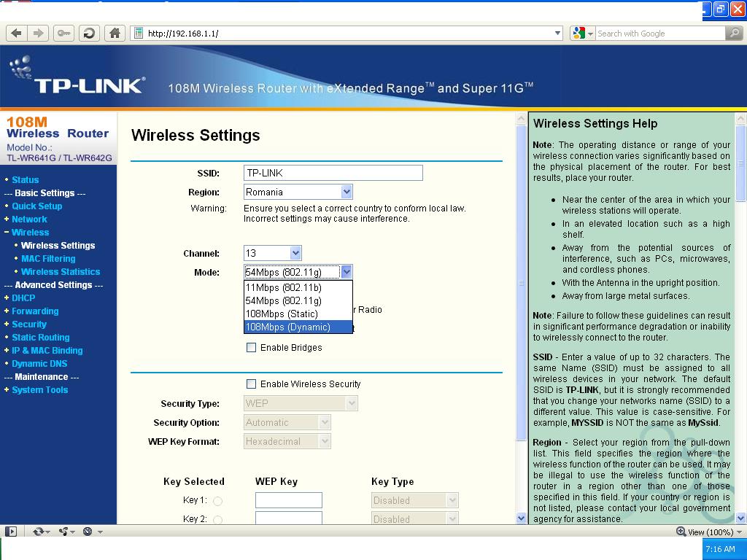Image resolution: width=747 pixels, height=560 pixels.
Task: Open the share icon menu in status bar
Action: (66, 532)
